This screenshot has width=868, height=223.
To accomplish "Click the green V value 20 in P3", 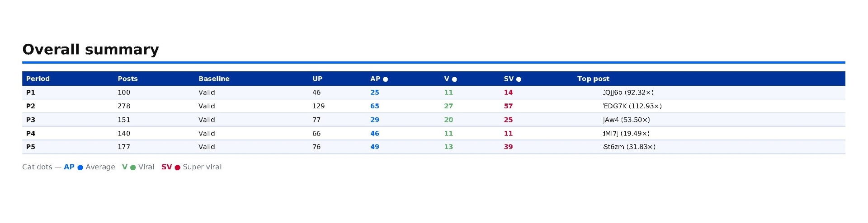I will [448, 120].
